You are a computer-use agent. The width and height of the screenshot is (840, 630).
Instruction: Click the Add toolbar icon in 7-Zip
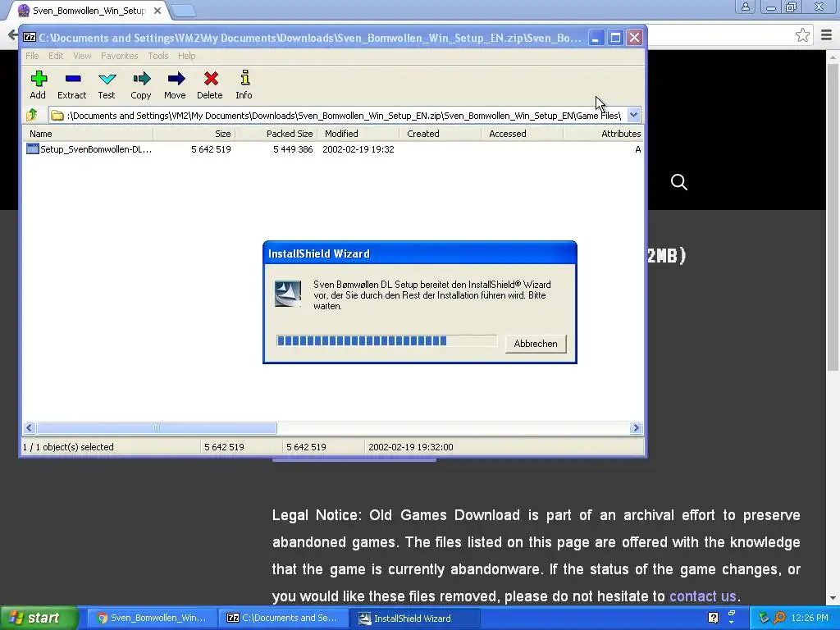[39, 80]
